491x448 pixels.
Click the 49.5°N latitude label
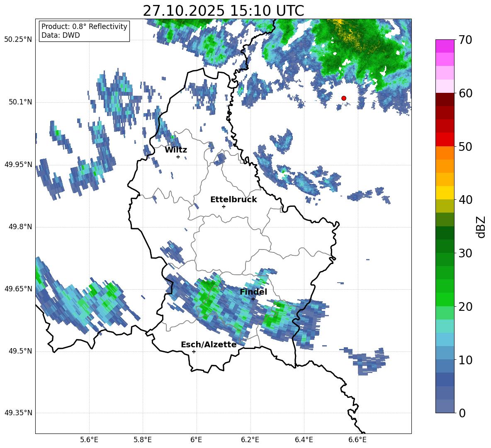20,351
